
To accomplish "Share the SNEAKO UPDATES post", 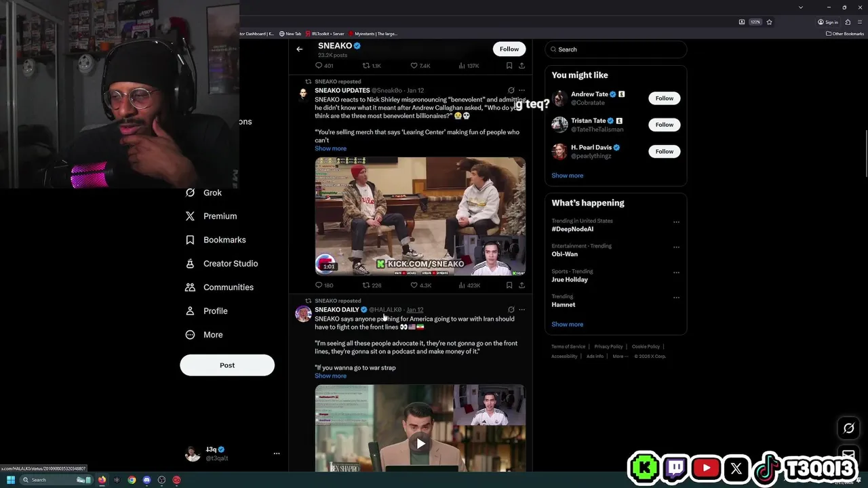I will pyautogui.click(x=521, y=285).
